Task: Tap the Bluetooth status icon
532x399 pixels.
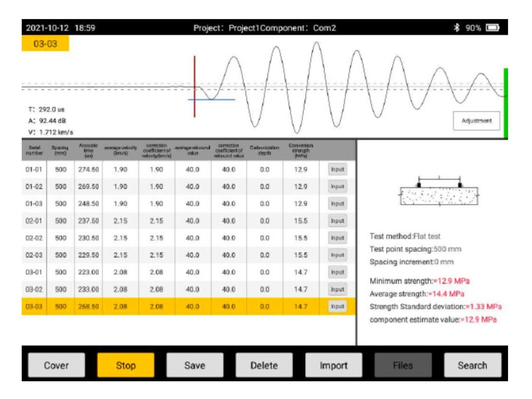Action: tap(456, 28)
